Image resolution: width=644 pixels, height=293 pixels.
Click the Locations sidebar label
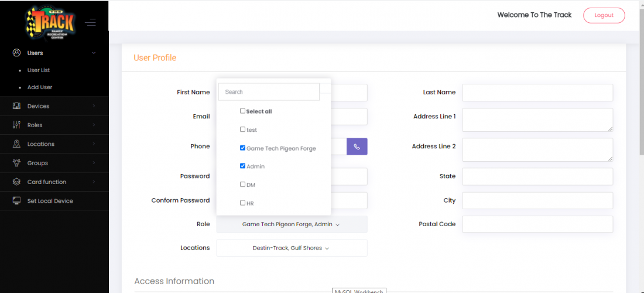pos(40,144)
